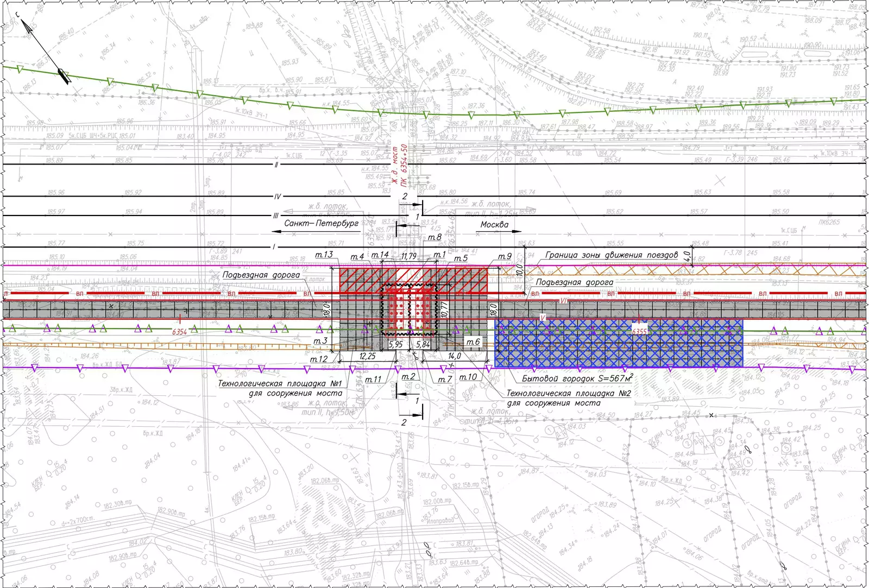The width and height of the screenshot is (869, 588).
Task: Select the Санкт-Петербург direction label
Action: (x=321, y=223)
